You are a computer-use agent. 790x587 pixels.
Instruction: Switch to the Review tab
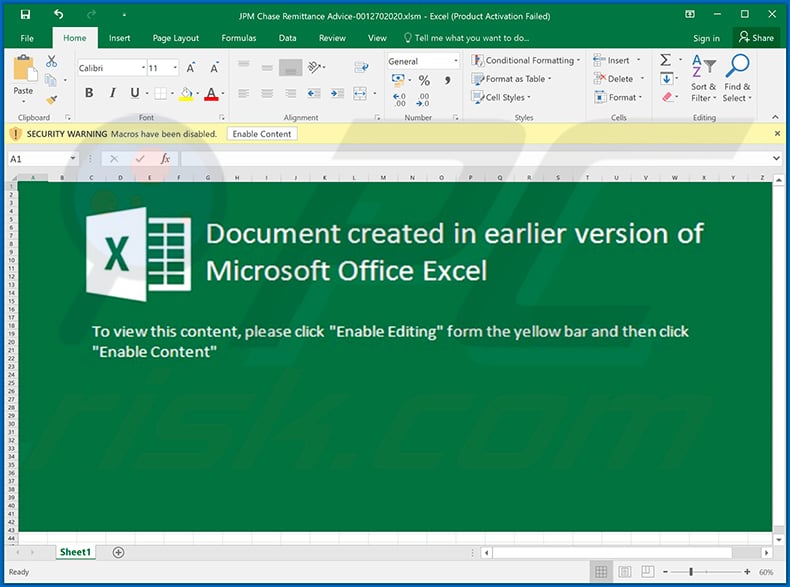coord(333,38)
